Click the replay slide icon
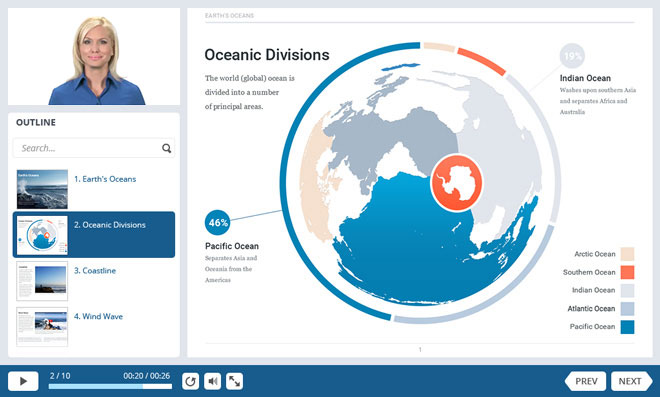The height and width of the screenshot is (397, 660). coord(190,381)
